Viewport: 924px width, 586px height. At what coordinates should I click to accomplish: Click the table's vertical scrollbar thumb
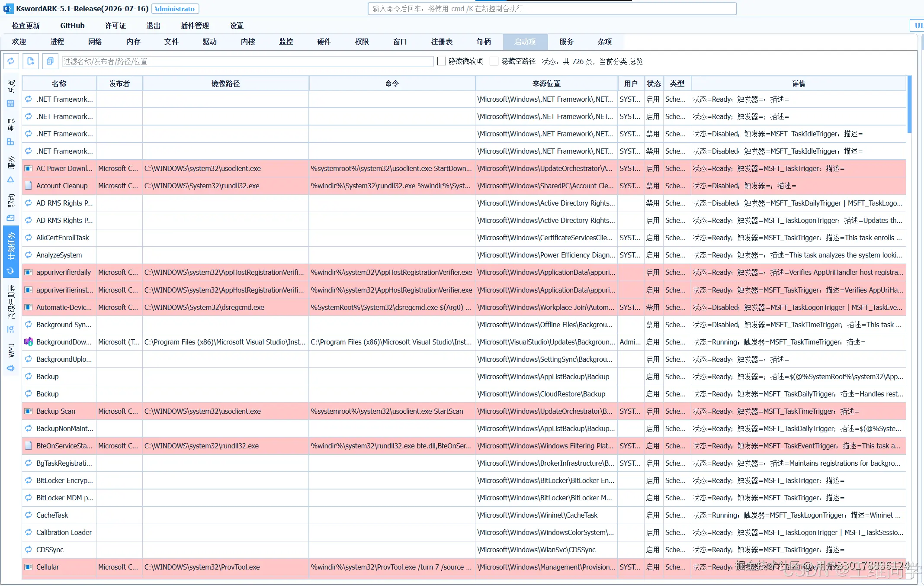pos(910,104)
